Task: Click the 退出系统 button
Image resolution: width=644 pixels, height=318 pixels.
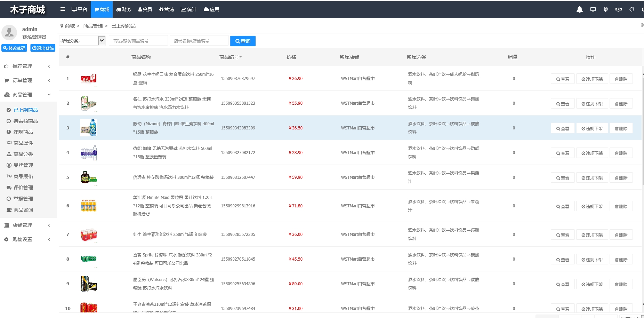Action: tap(43, 48)
